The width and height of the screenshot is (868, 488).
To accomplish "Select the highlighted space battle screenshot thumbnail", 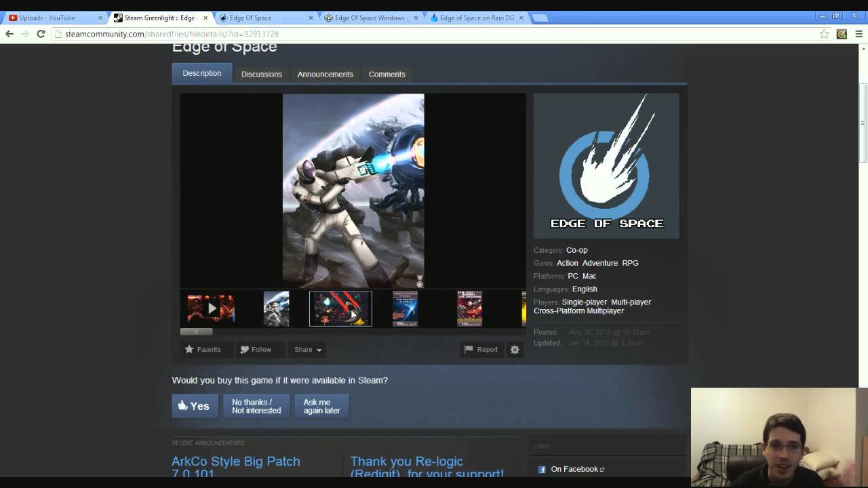I will (x=340, y=308).
